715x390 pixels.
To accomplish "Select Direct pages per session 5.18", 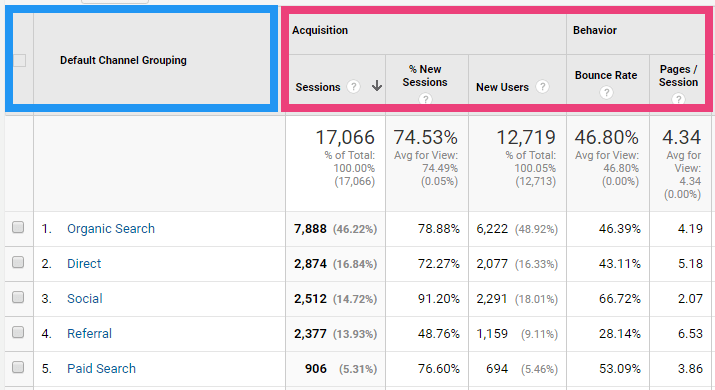I will pos(690,264).
